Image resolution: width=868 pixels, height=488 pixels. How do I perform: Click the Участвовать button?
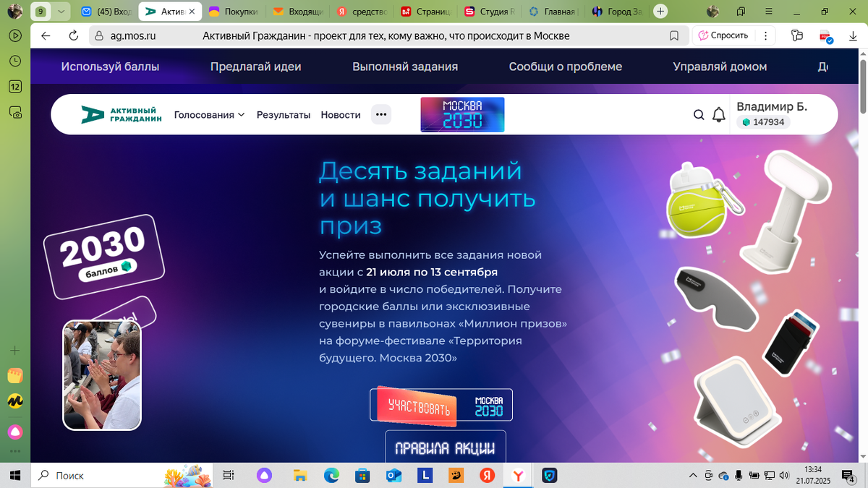click(x=441, y=405)
